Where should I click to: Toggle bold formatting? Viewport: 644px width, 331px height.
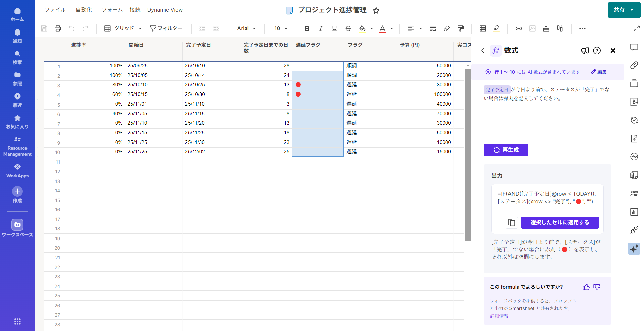tap(307, 29)
